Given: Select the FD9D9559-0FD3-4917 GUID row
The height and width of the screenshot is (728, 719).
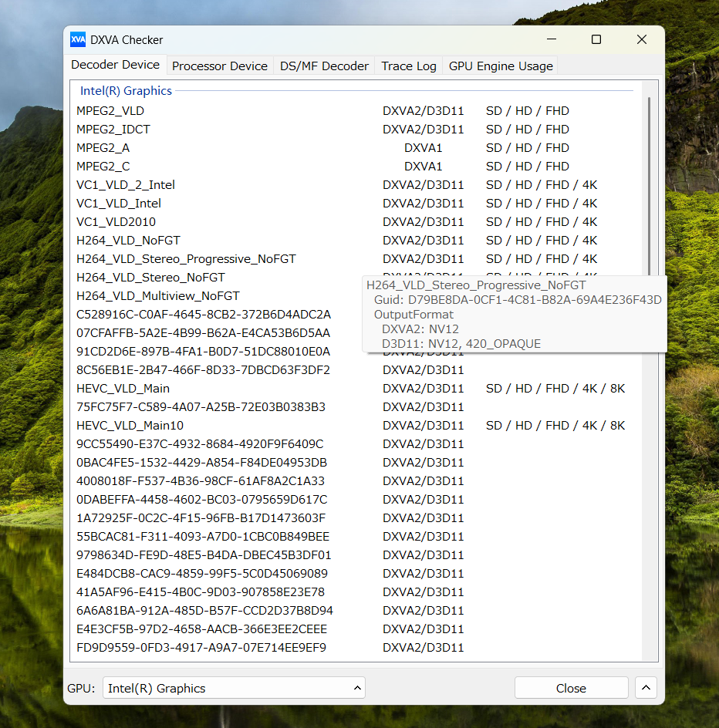Looking at the screenshot, I should pyautogui.click(x=356, y=648).
